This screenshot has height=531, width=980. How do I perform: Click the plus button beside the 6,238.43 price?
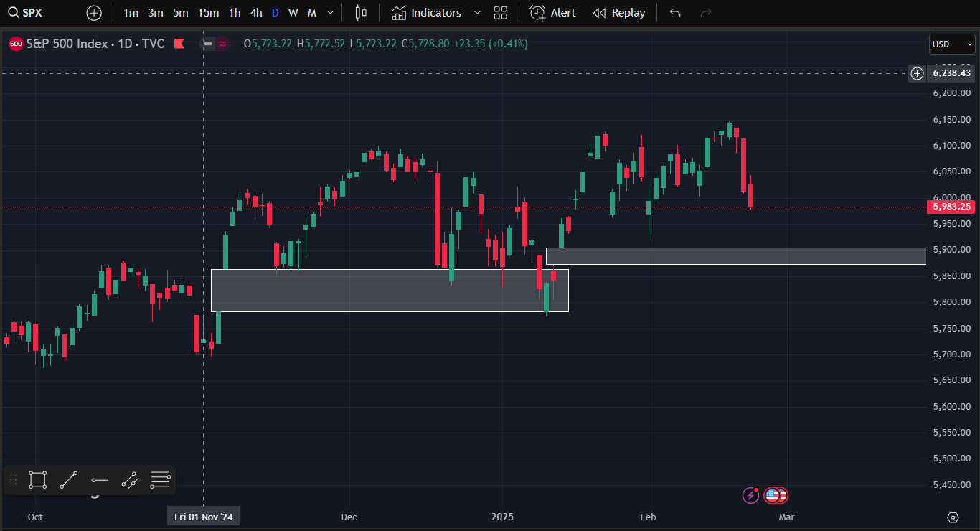[x=917, y=73]
